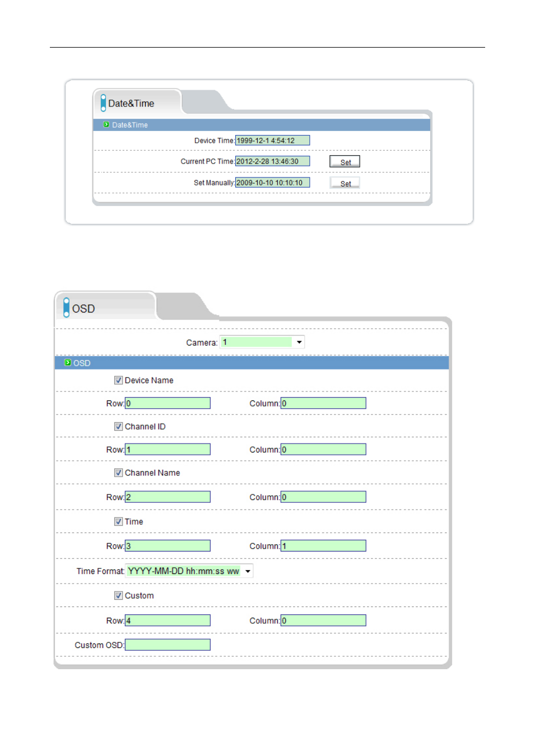The image size is (535, 756).
Task: Set device time from Current PC Time
Action: 345,162
